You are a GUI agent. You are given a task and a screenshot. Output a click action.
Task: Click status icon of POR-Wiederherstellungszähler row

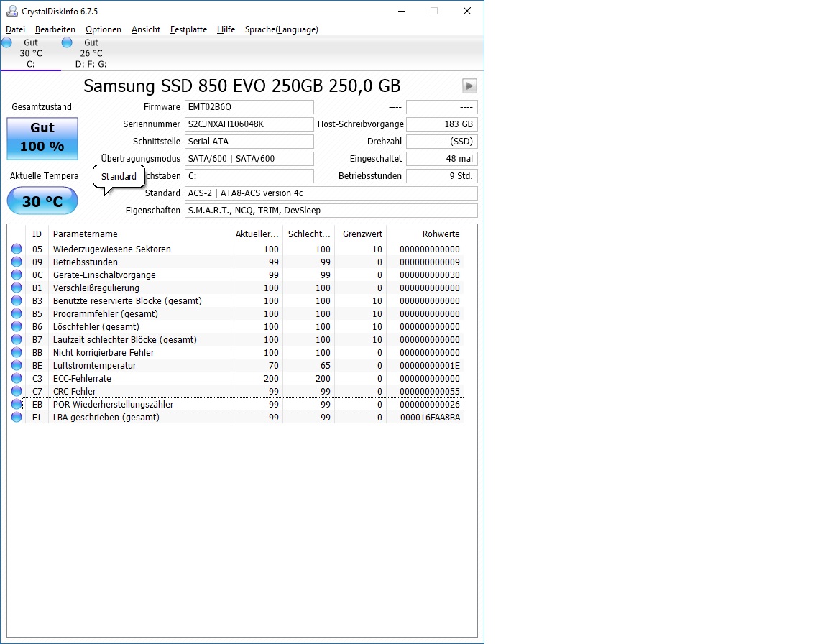(x=17, y=404)
